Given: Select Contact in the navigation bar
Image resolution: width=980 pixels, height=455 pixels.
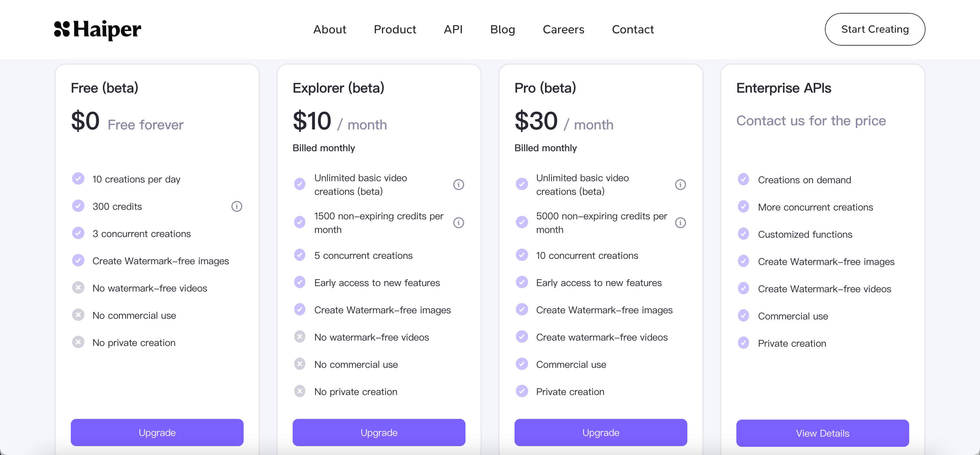Looking at the screenshot, I should [633, 29].
